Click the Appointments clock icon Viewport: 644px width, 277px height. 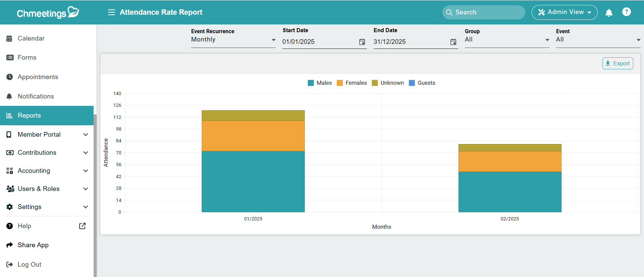point(10,77)
